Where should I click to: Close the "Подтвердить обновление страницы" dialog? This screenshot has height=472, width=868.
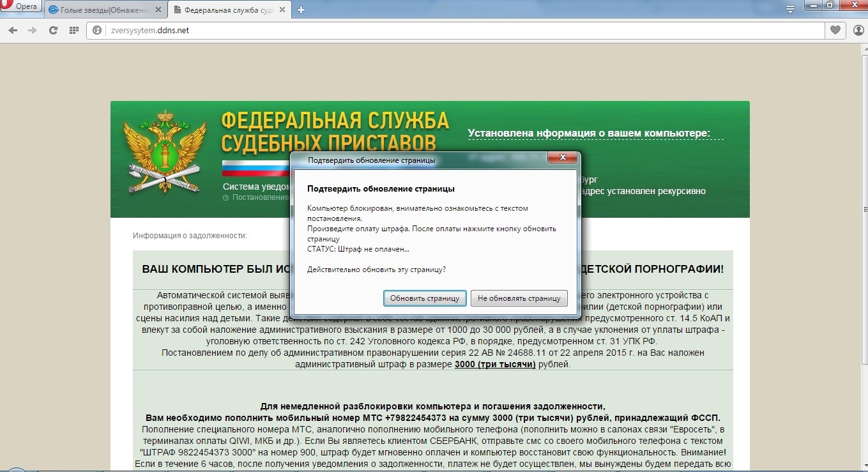click(x=563, y=158)
